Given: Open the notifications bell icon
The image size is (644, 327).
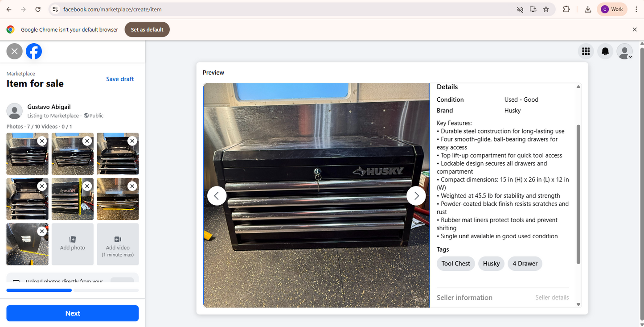Looking at the screenshot, I should click(605, 52).
